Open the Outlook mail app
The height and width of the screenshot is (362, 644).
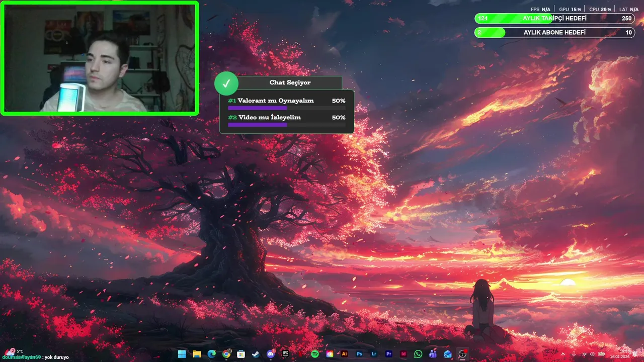(448, 354)
